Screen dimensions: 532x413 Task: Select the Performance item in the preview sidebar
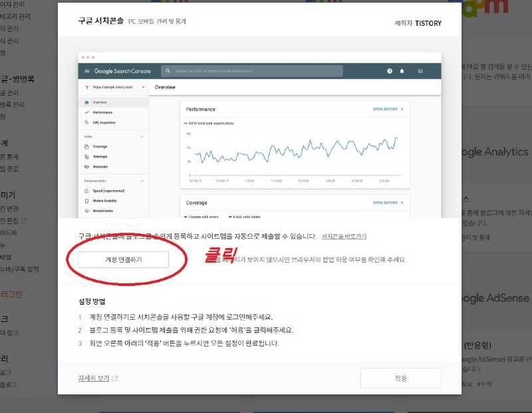pyautogui.click(x=102, y=112)
